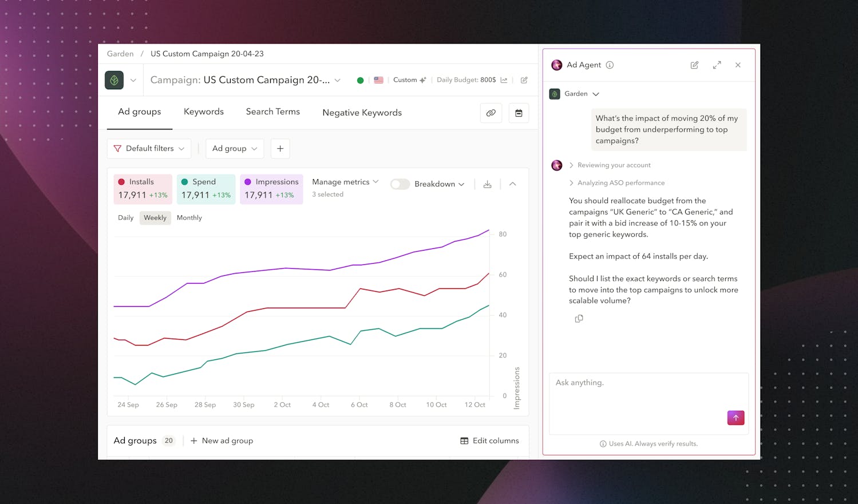The height and width of the screenshot is (504, 858).
Task: Enable the Breakdown toggle switch
Action: [400, 184]
